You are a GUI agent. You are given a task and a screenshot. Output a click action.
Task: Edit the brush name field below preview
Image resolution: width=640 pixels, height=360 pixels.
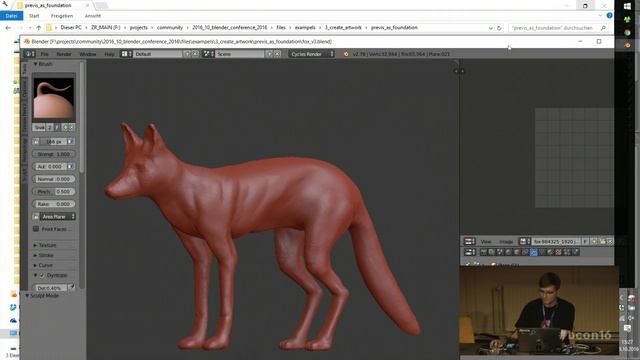[x=39, y=128]
